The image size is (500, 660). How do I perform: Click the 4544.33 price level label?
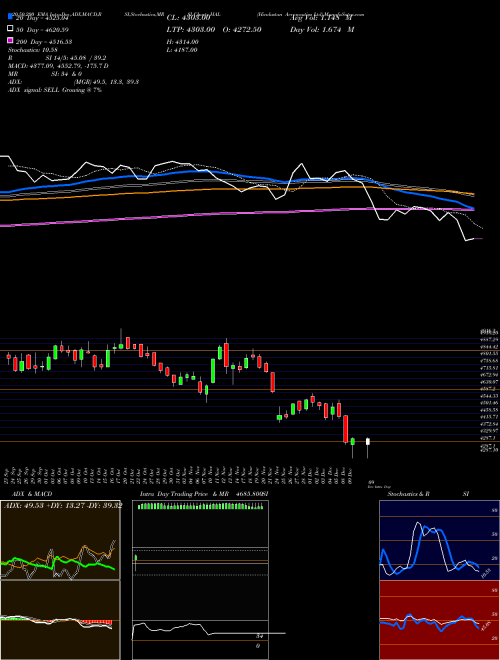pyautogui.click(x=489, y=396)
